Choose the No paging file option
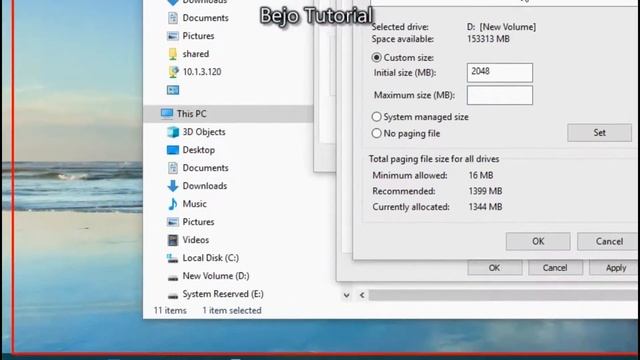The height and width of the screenshot is (360, 640). 376,133
